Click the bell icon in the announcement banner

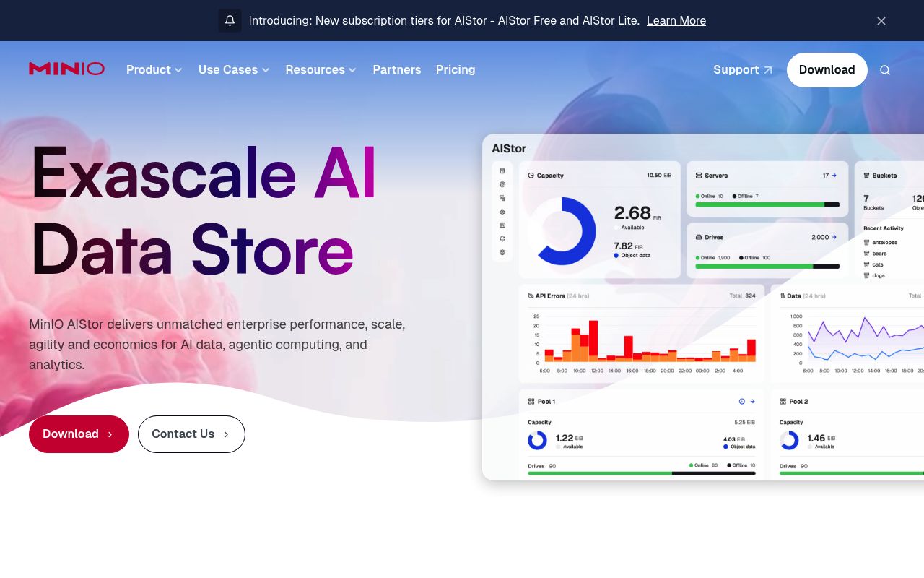(x=230, y=20)
